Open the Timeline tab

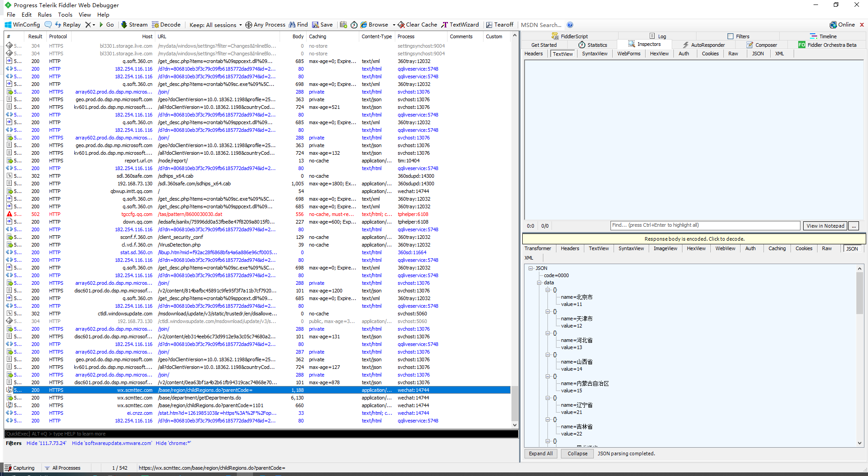(823, 36)
